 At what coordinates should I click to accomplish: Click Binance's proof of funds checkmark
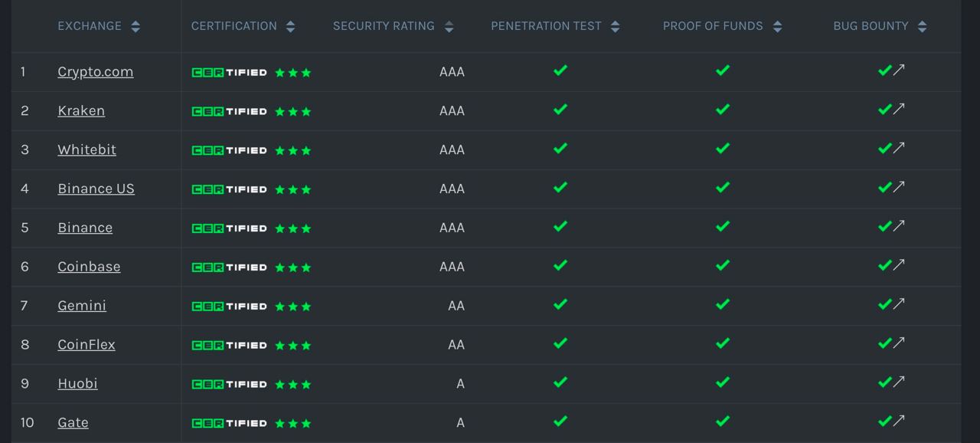tap(723, 226)
